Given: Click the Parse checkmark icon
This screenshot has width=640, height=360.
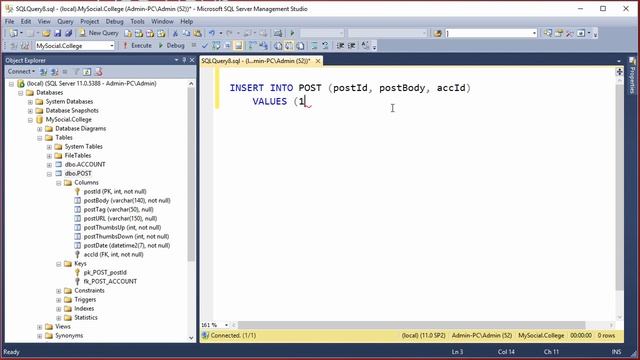Looking at the screenshot, I should pyautogui.click(x=204, y=46).
